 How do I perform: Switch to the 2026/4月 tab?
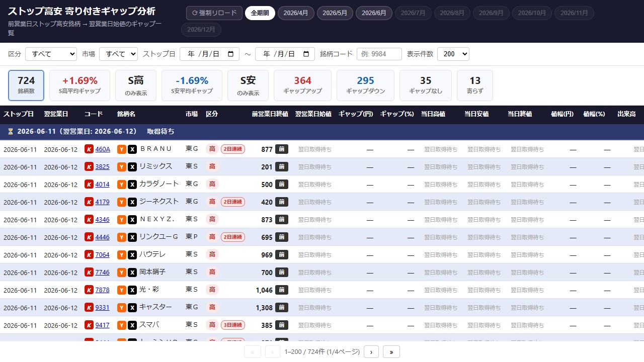pyautogui.click(x=296, y=13)
